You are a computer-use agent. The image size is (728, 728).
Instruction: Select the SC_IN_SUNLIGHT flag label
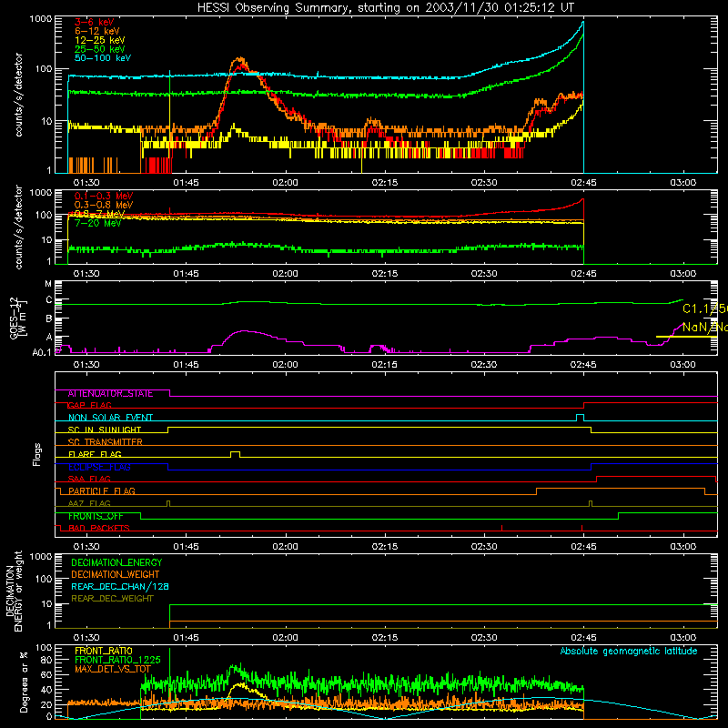coord(105,430)
